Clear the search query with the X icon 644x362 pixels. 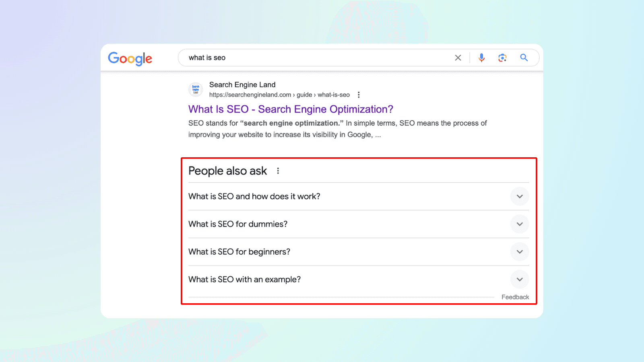(458, 58)
